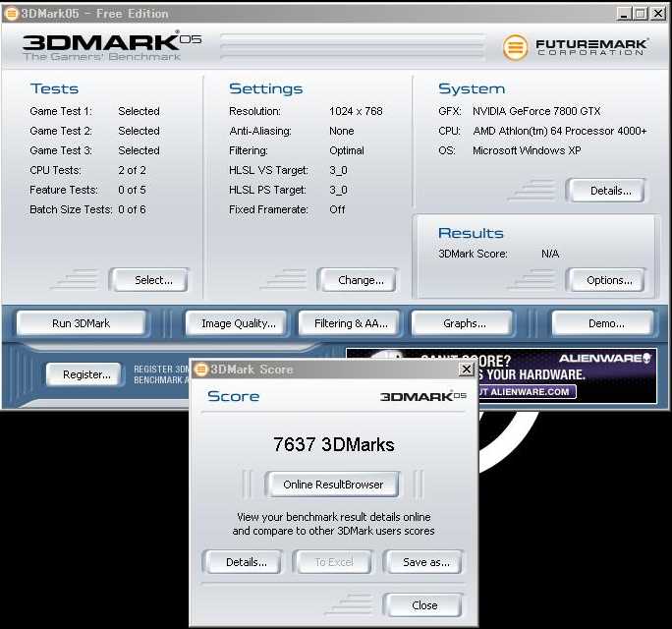
Task: Click the Alienware advertisement banner
Action: [x=568, y=375]
